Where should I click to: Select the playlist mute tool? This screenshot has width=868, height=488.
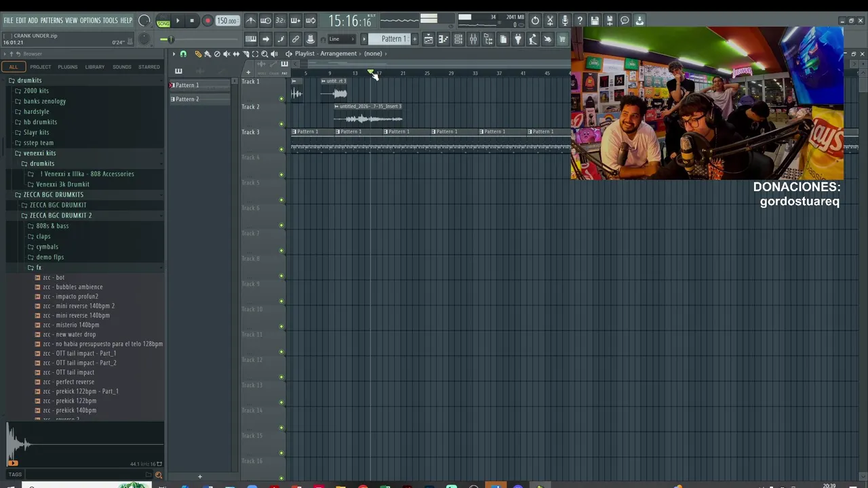coord(226,54)
